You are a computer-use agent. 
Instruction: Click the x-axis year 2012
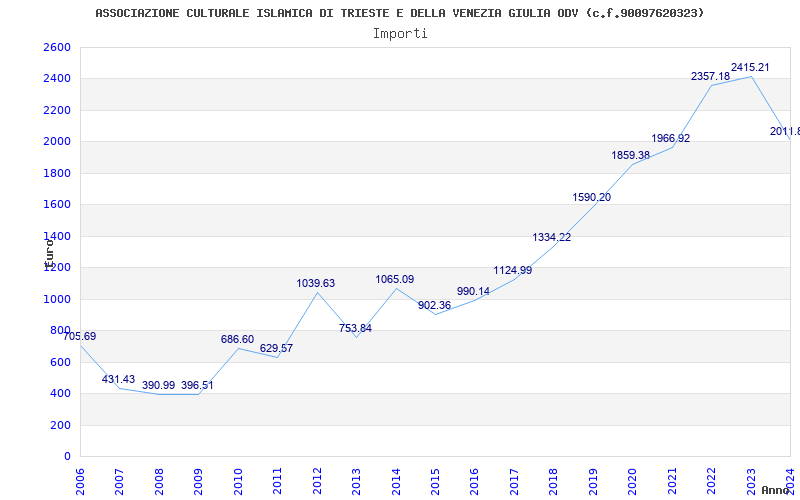pyautogui.click(x=317, y=481)
